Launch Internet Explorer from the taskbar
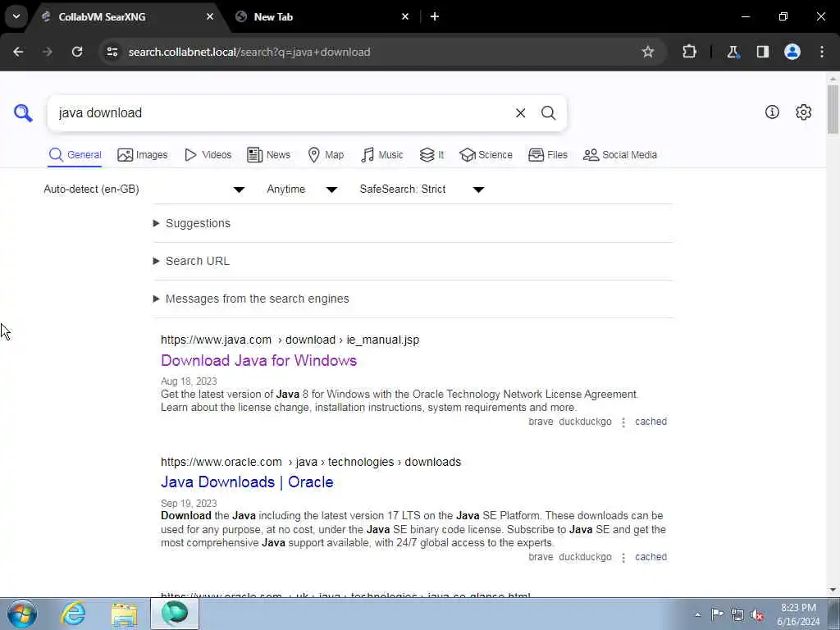 [73, 614]
